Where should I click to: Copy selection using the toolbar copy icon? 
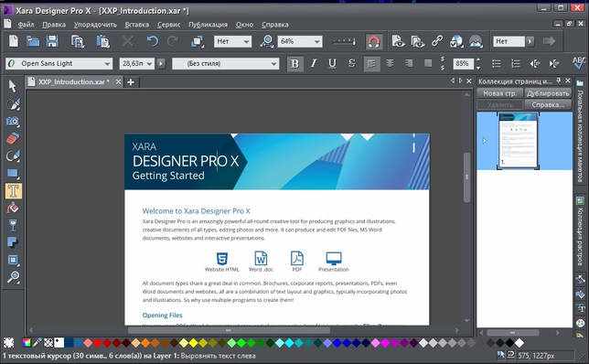(x=78, y=41)
